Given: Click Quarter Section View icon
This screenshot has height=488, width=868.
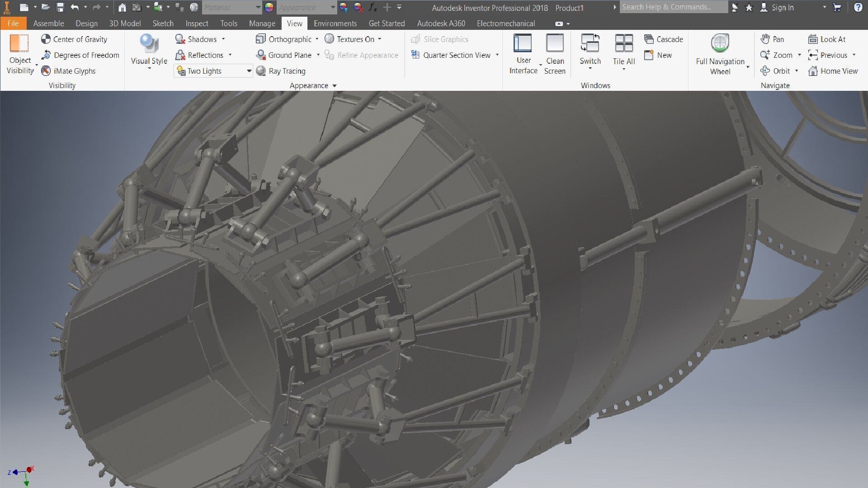Looking at the screenshot, I should coord(415,55).
